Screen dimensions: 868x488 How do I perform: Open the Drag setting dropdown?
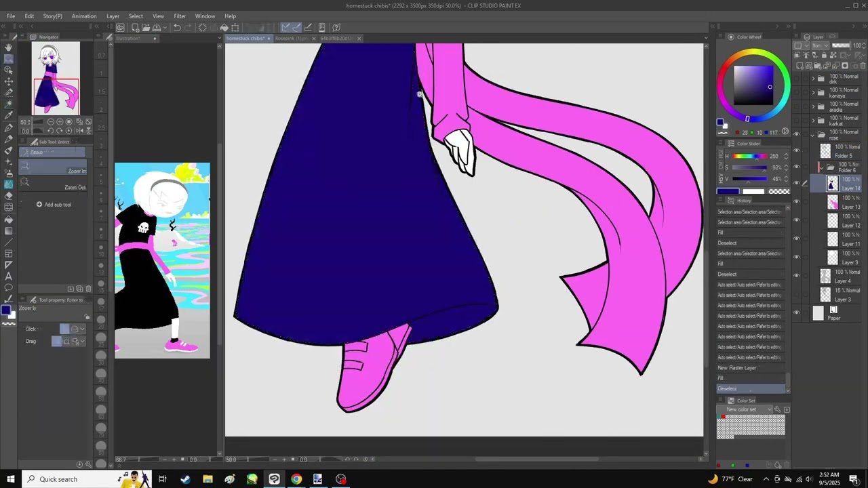point(83,341)
